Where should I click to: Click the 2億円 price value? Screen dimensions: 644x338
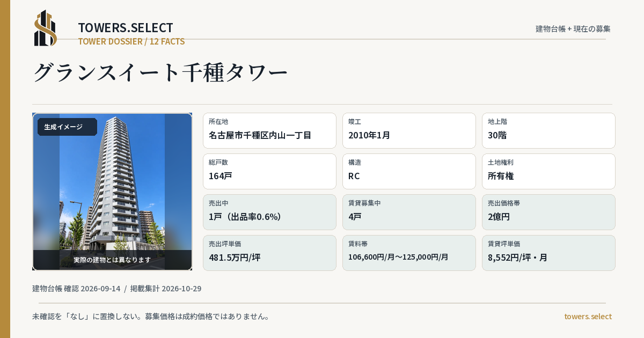[499, 217]
